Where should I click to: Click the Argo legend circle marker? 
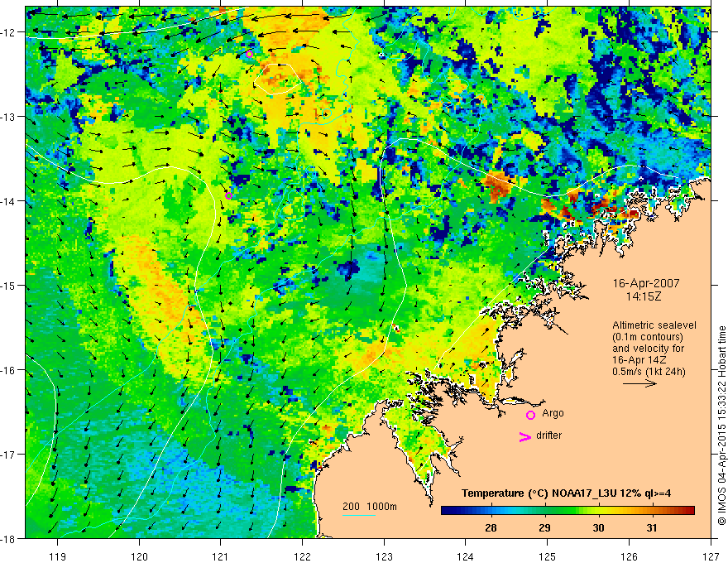click(530, 415)
